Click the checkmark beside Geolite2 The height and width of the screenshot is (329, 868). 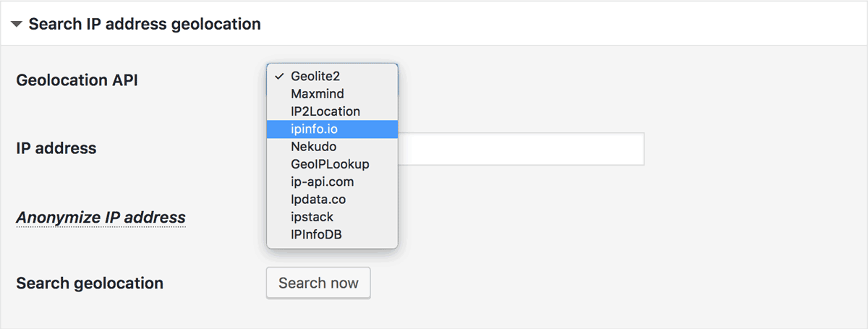tap(278, 76)
